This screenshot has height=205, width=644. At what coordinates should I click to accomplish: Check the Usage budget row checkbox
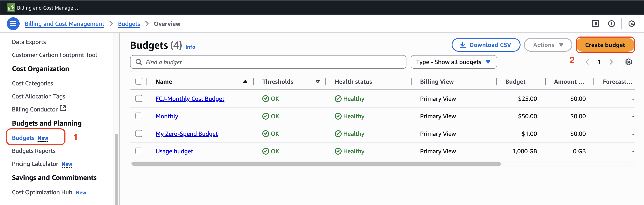coord(139,151)
